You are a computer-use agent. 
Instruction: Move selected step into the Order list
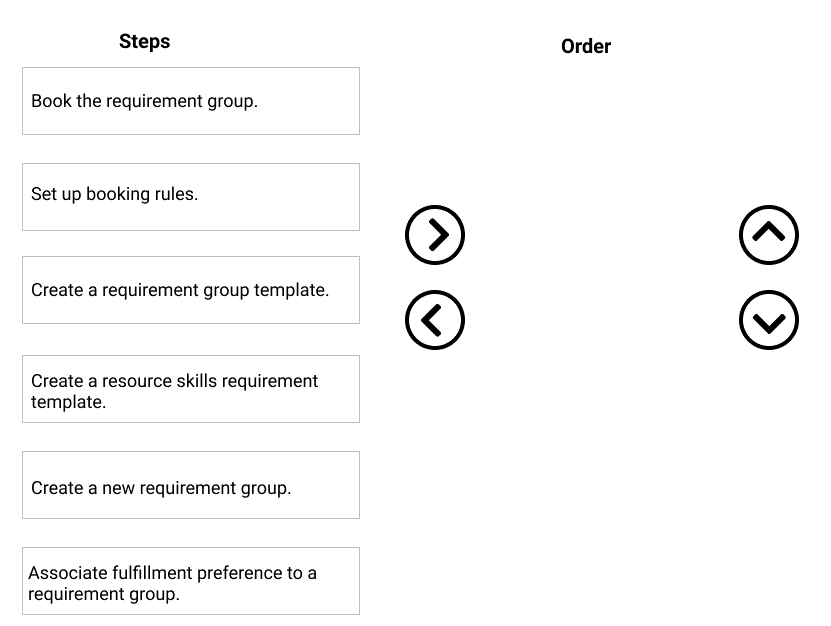pyautogui.click(x=435, y=235)
